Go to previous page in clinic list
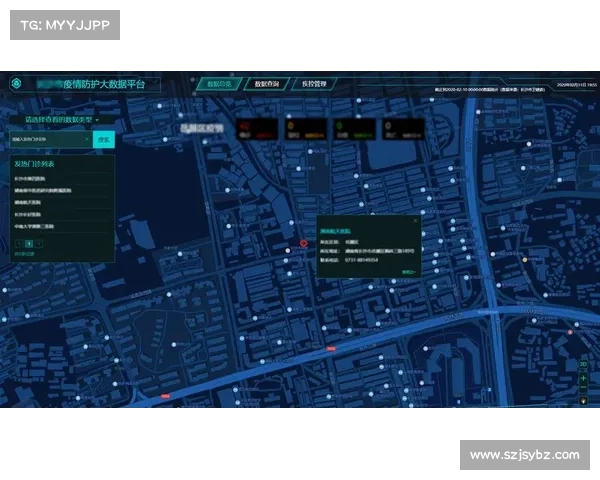This screenshot has height=480, width=600. (x=18, y=243)
